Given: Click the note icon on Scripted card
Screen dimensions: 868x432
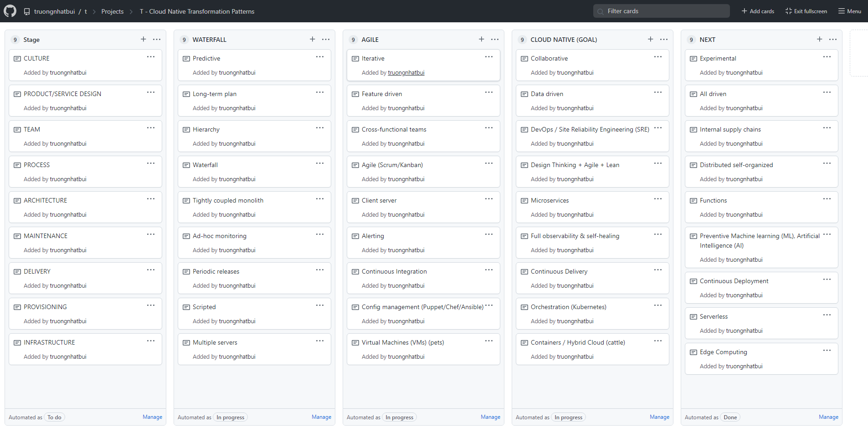Looking at the screenshot, I should [x=186, y=307].
